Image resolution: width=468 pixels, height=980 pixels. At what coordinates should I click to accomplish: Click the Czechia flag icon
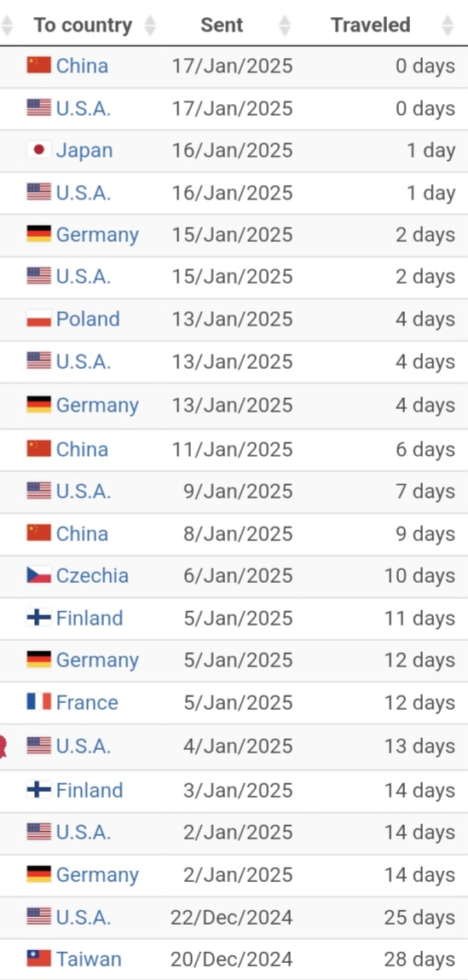(x=38, y=575)
